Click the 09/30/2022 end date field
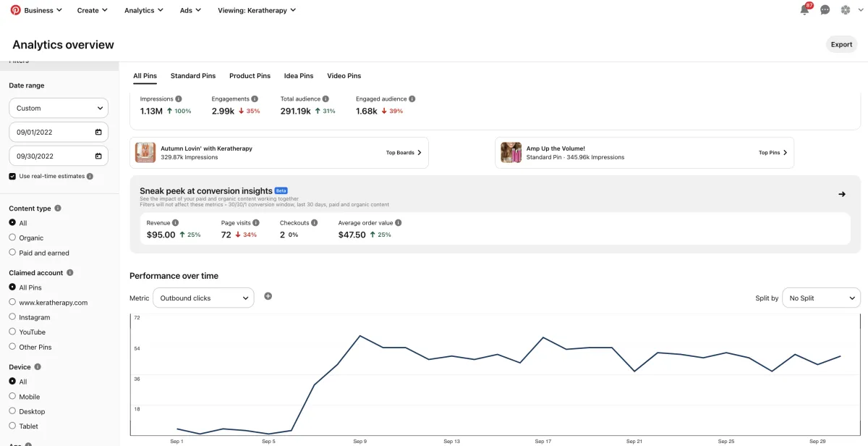Image resolution: width=868 pixels, height=446 pixels. (x=59, y=156)
